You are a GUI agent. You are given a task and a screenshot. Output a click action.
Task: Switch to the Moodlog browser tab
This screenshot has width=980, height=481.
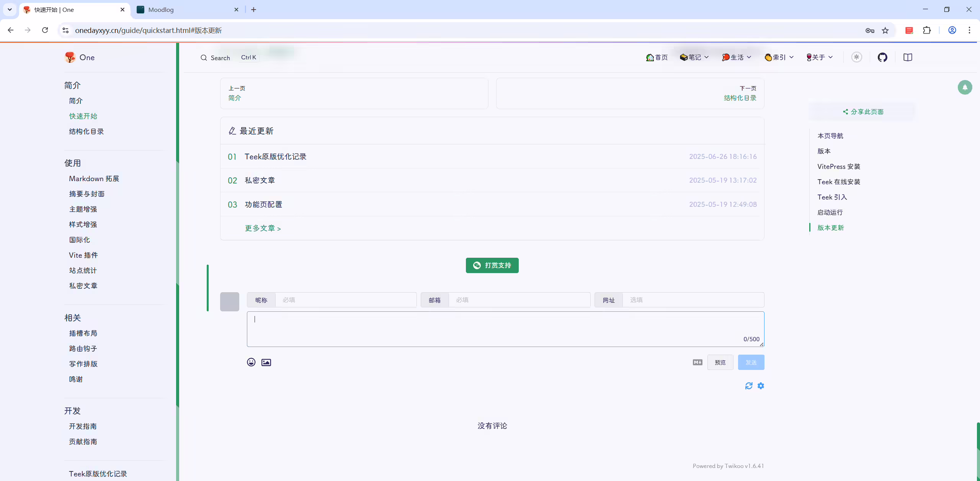pos(188,10)
